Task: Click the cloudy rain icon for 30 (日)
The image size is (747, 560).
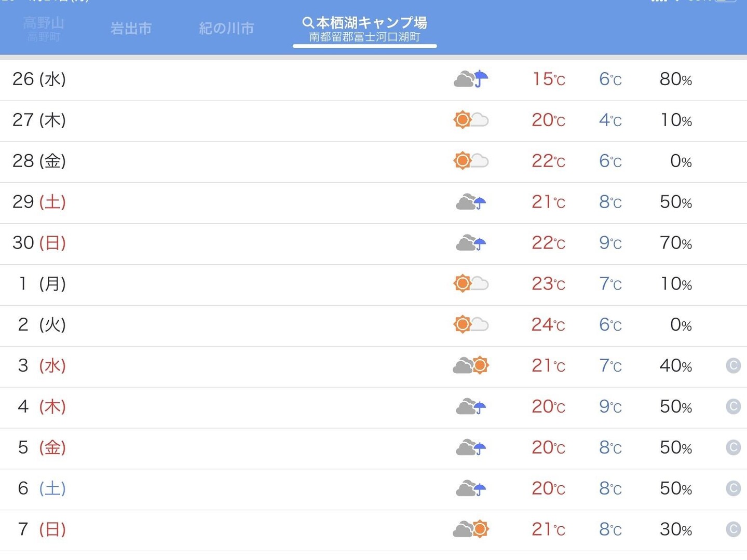Action: (x=470, y=243)
